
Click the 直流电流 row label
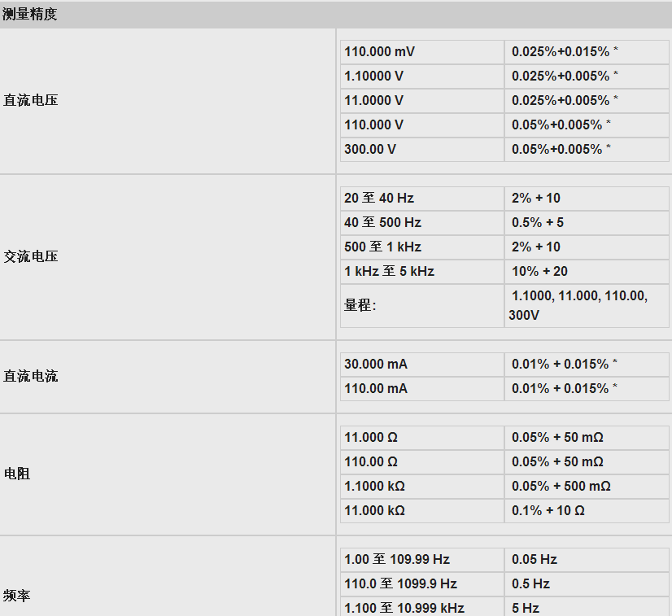(x=31, y=376)
